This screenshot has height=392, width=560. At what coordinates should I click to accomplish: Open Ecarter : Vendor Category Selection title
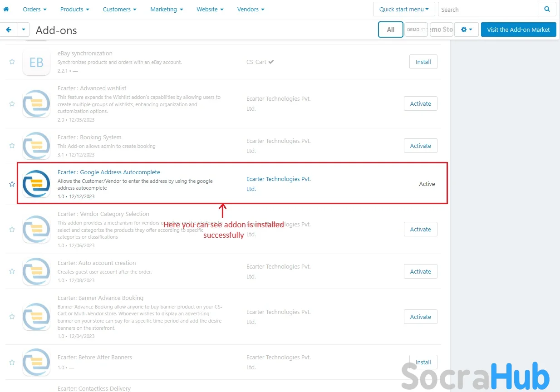(103, 214)
